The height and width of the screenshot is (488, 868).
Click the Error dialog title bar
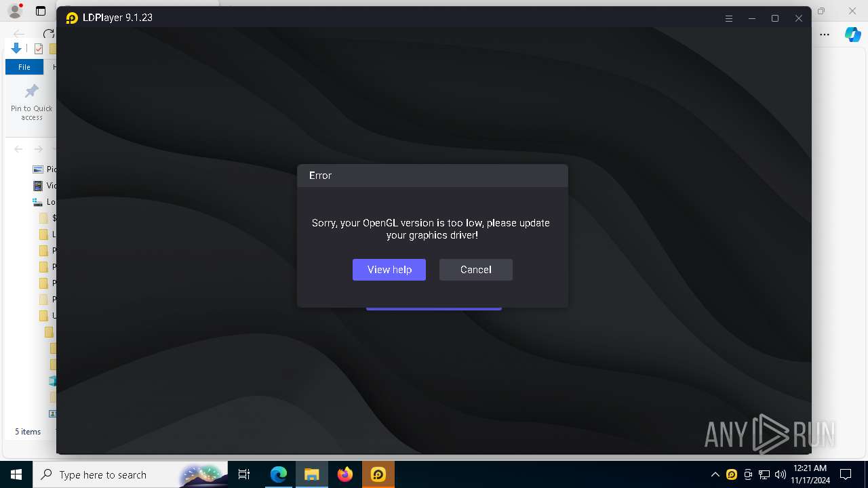pyautogui.click(x=433, y=176)
